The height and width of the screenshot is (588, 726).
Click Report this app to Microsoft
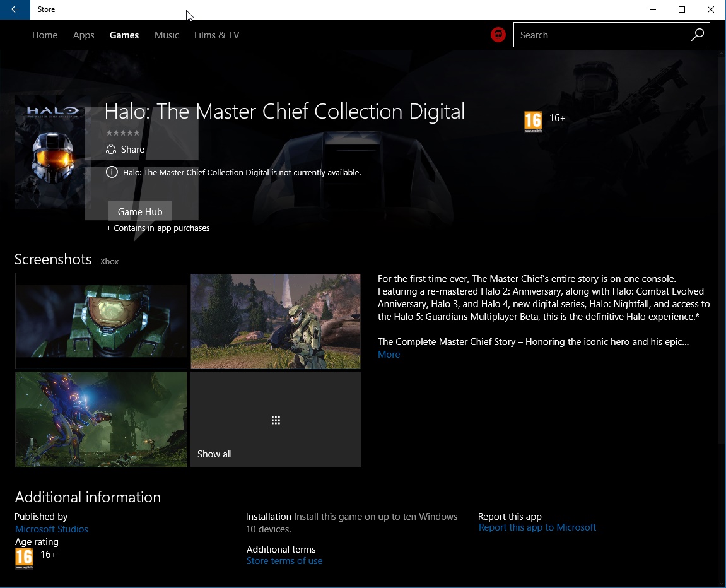[537, 527]
